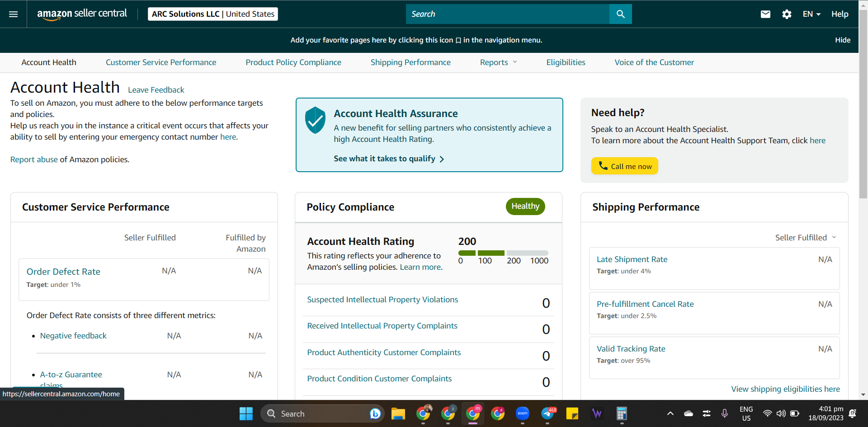Hide the favorite pages banner
The image size is (868, 427).
[x=843, y=40]
